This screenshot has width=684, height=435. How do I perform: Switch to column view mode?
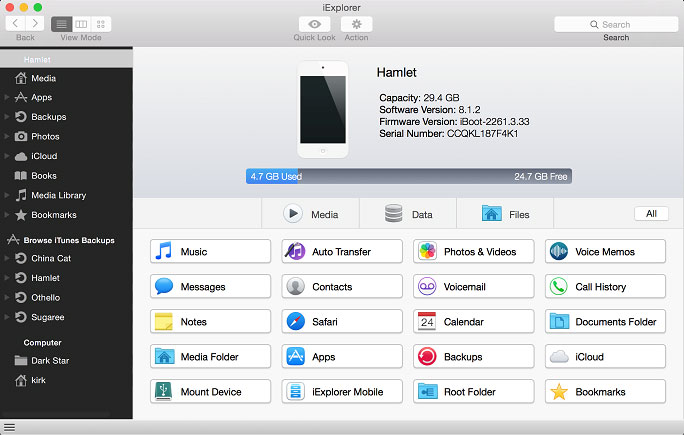click(81, 24)
